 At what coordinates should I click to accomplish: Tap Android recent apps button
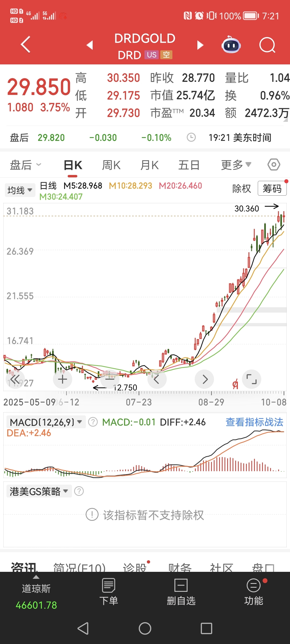[x=206, y=628]
